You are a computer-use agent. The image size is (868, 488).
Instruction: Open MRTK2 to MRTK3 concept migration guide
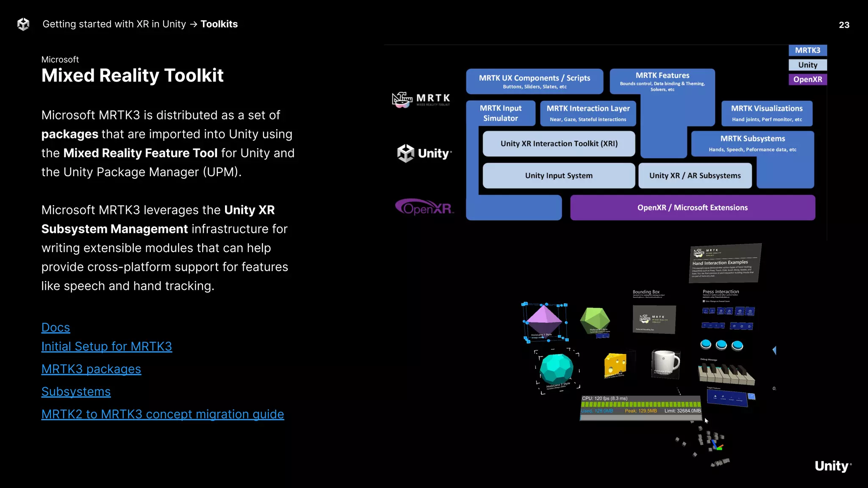(x=163, y=414)
